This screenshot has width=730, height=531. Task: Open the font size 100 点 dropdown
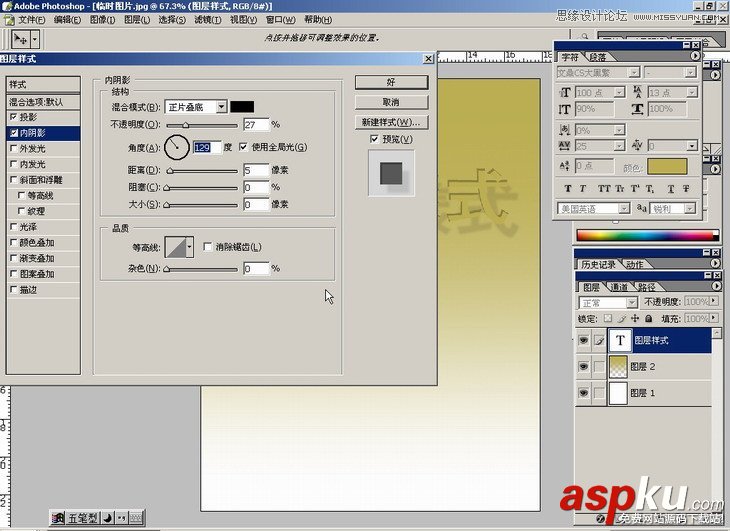619,93
